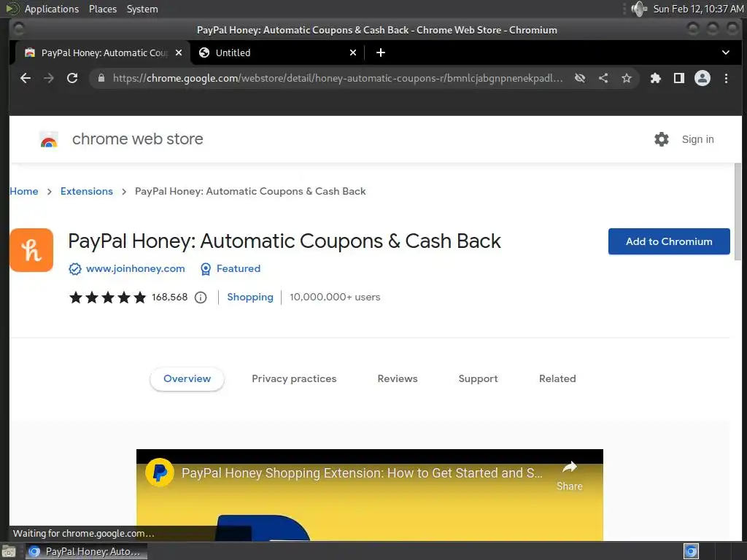Switch to the Related tab

pos(557,379)
